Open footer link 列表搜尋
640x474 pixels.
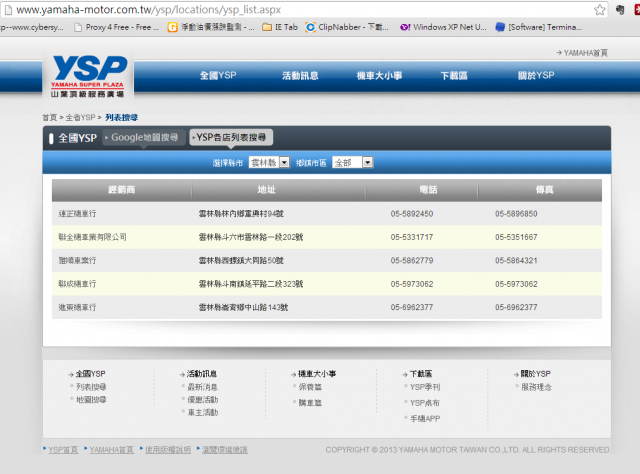click(x=91, y=387)
